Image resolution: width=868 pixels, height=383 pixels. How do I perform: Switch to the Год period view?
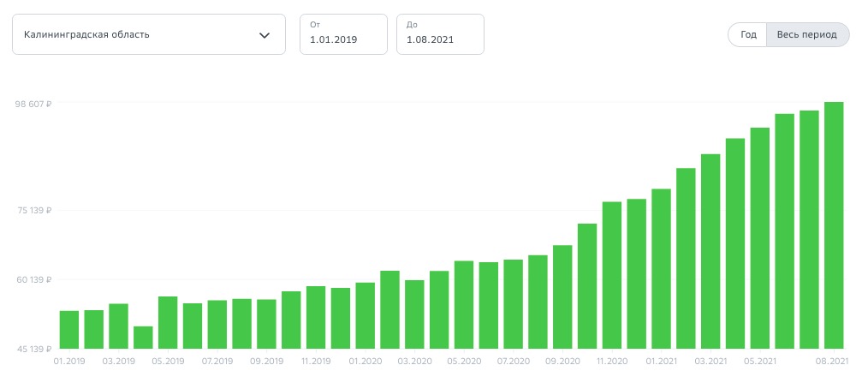coord(748,34)
